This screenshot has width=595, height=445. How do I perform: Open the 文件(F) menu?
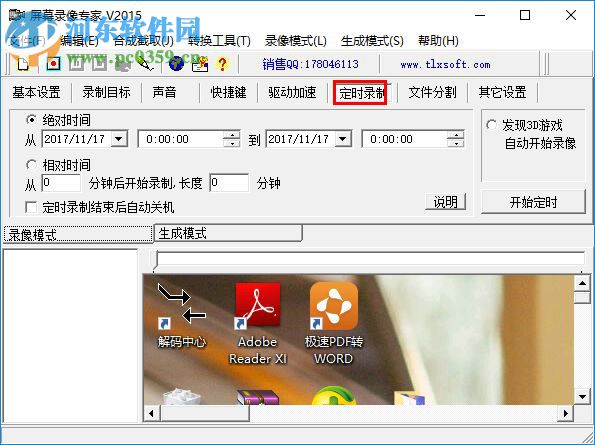(27, 41)
